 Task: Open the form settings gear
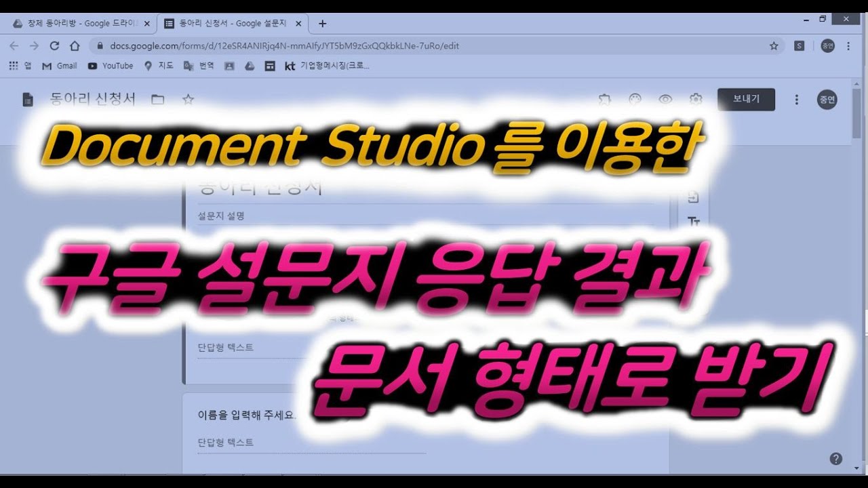click(696, 100)
